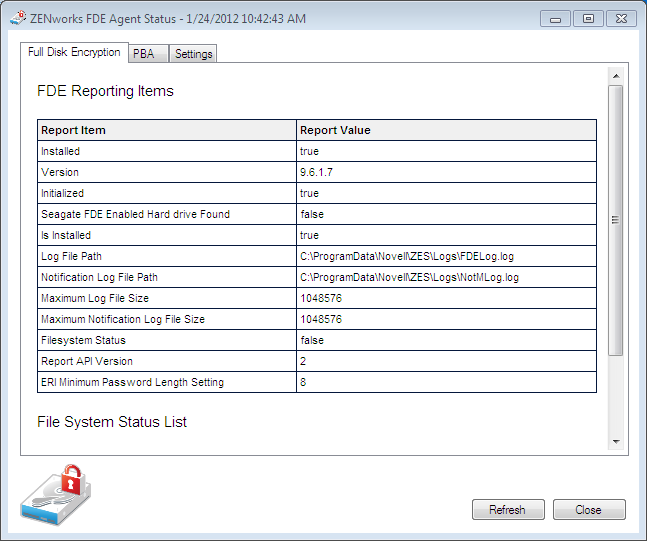The image size is (647, 541).
Task: Click 'Maximum Notification Log File Size' label
Action: 123,319
